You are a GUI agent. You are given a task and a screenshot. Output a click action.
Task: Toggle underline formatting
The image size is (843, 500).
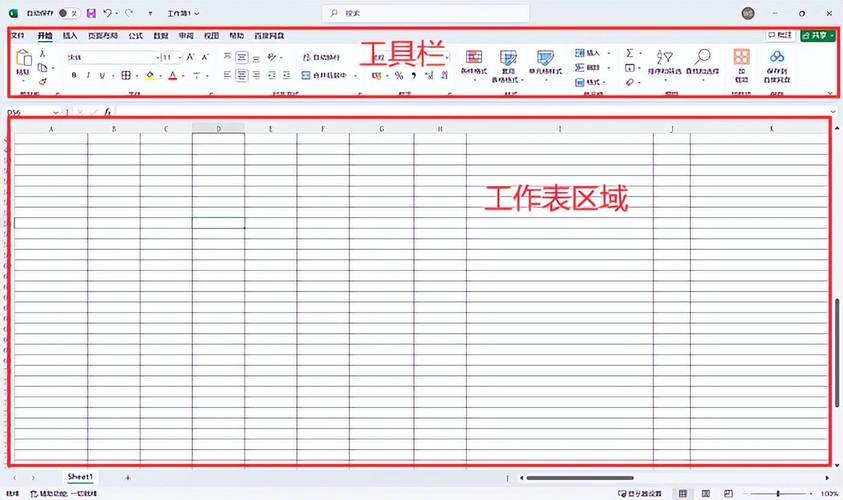[x=102, y=75]
